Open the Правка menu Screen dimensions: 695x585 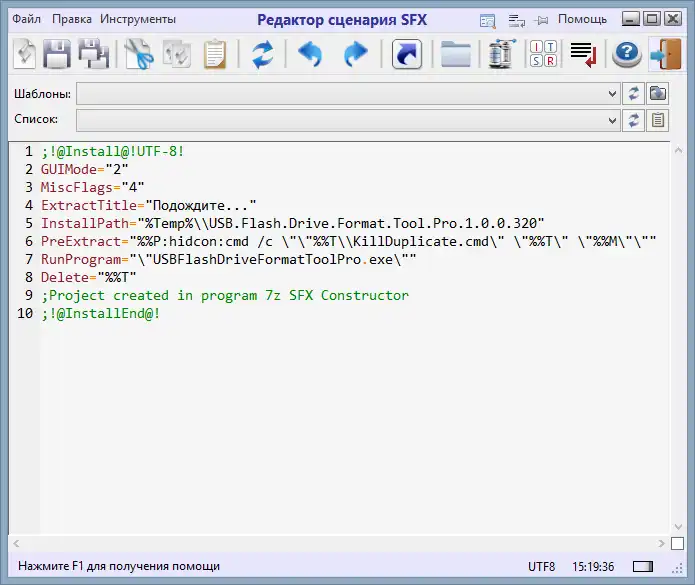72,19
